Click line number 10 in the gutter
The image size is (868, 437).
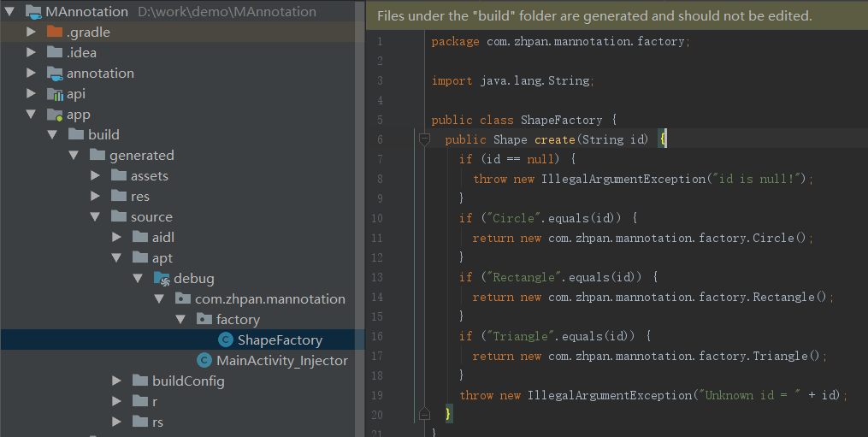click(x=377, y=218)
